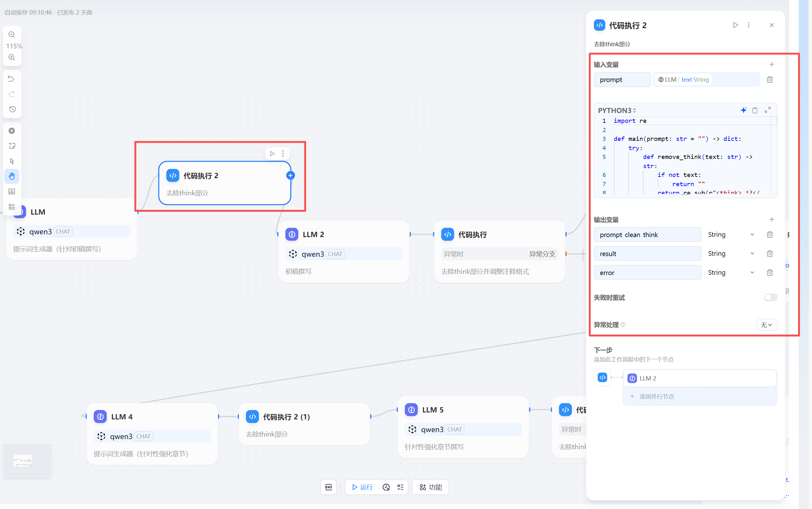Click the result output variable name field

tap(647, 254)
